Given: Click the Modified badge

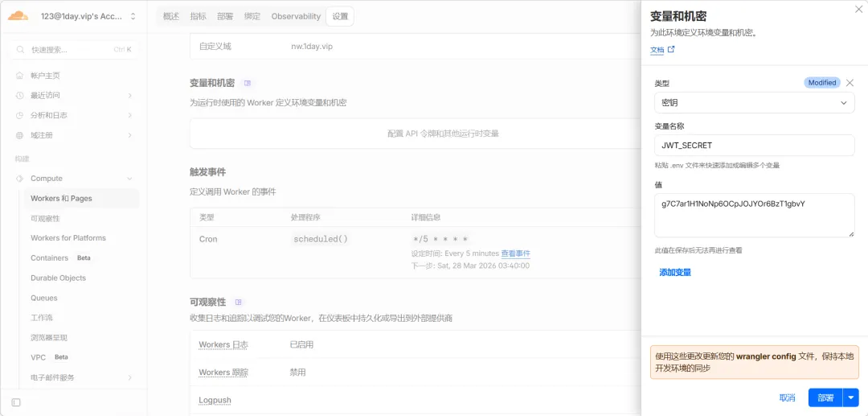Looking at the screenshot, I should point(822,83).
